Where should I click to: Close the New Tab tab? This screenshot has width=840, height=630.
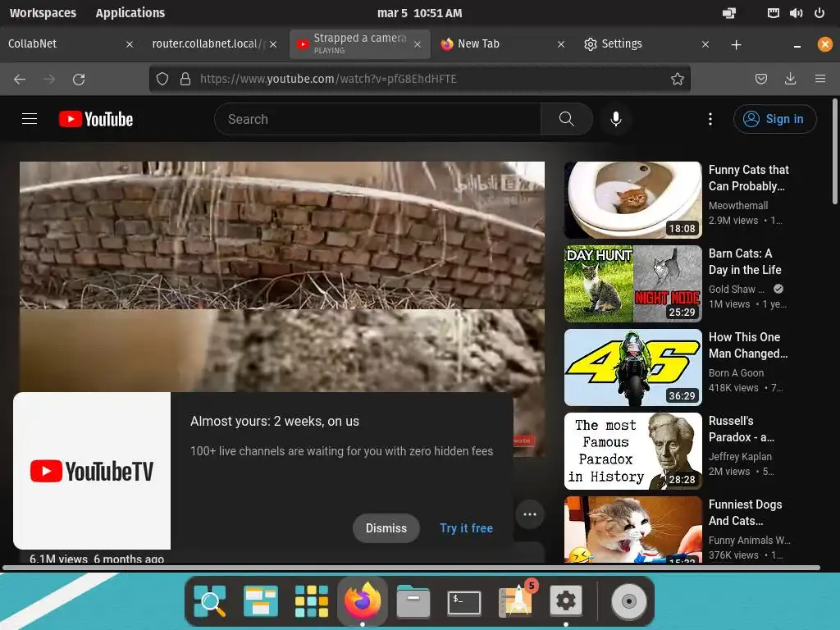(x=561, y=44)
